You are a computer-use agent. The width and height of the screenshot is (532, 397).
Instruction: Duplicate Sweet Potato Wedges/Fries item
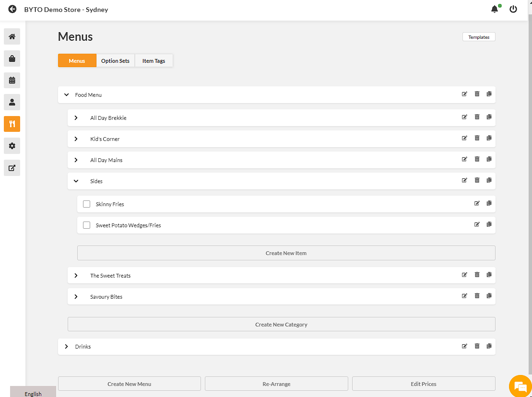(489, 224)
